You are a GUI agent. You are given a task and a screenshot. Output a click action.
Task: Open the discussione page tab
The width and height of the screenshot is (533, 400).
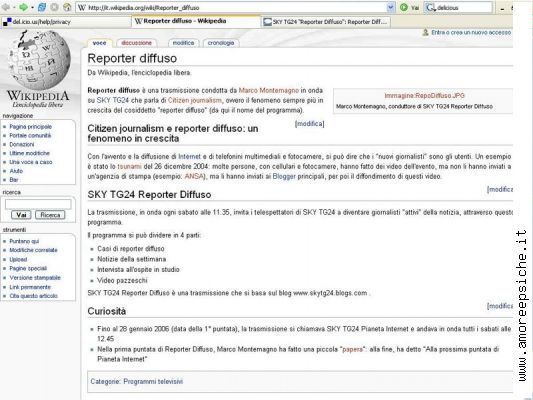coord(136,43)
